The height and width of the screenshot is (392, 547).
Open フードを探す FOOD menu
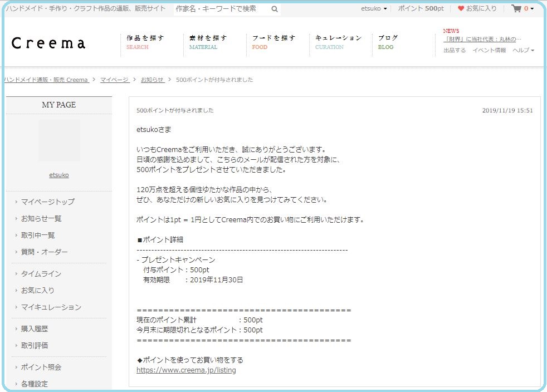click(273, 42)
